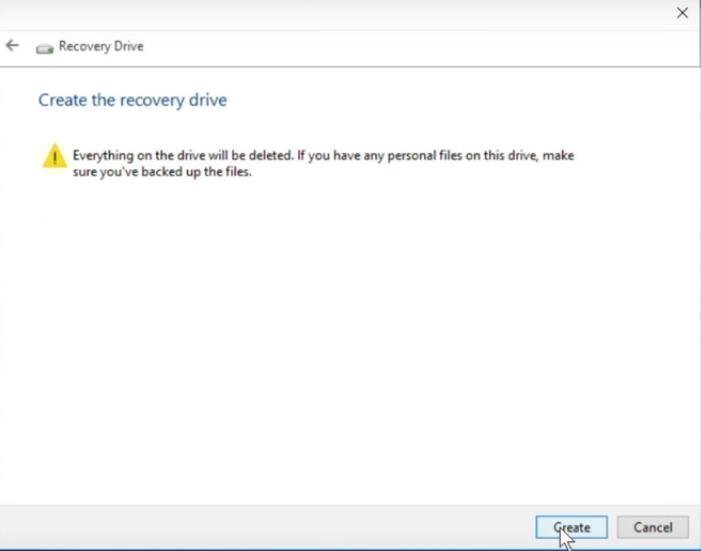Click the 'Recovery Drive' title text
Viewport: 701px width, 551px height.
click(101, 47)
